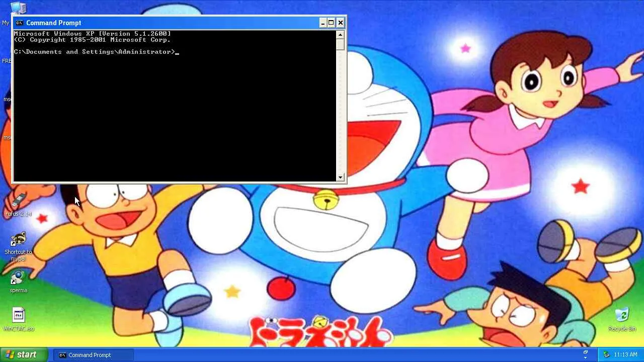This screenshot has height=362, width=644.
Task: Open the Recycle Bin icon
Action: coord(622,315)
